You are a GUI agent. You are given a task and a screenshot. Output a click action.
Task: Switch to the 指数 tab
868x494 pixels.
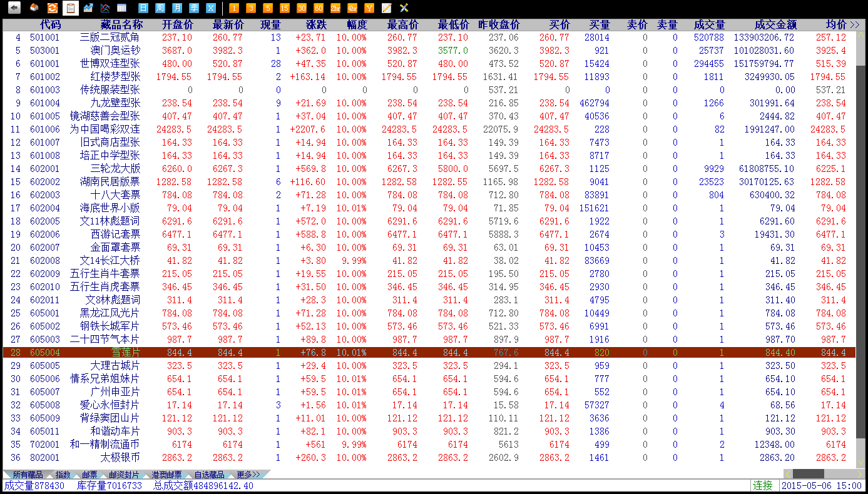click(x=63, y=475)
